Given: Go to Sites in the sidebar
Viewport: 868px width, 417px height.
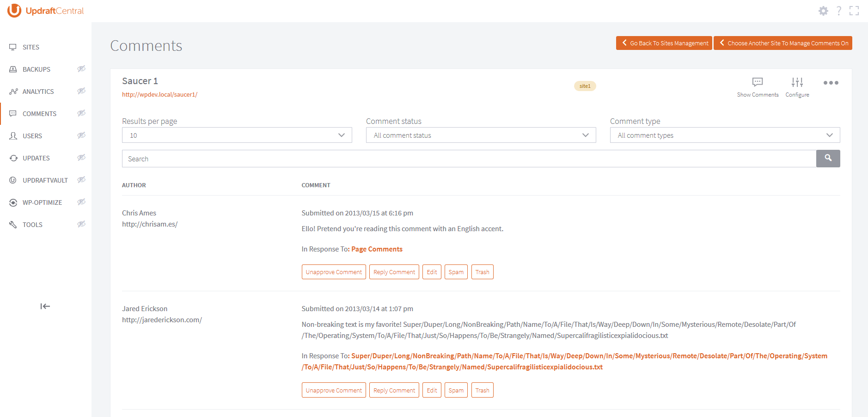Looking at the screenshot, I should tap(31, 47).
